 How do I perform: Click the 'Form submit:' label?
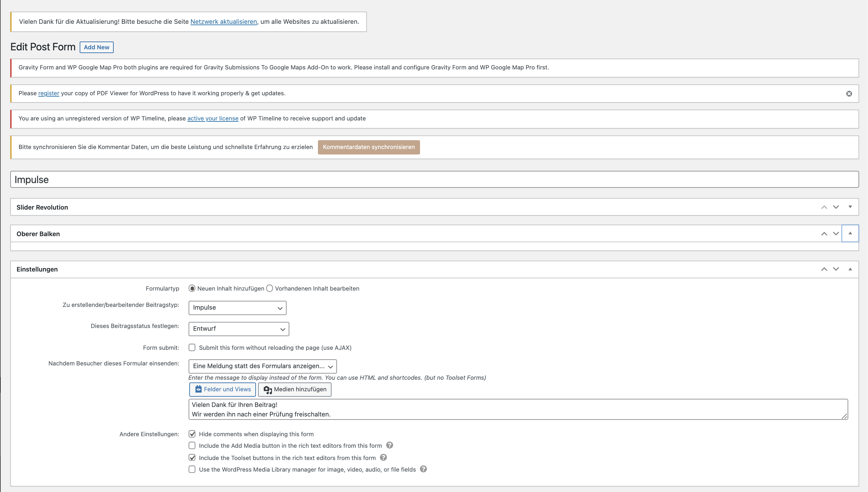(x=161, y=348)
